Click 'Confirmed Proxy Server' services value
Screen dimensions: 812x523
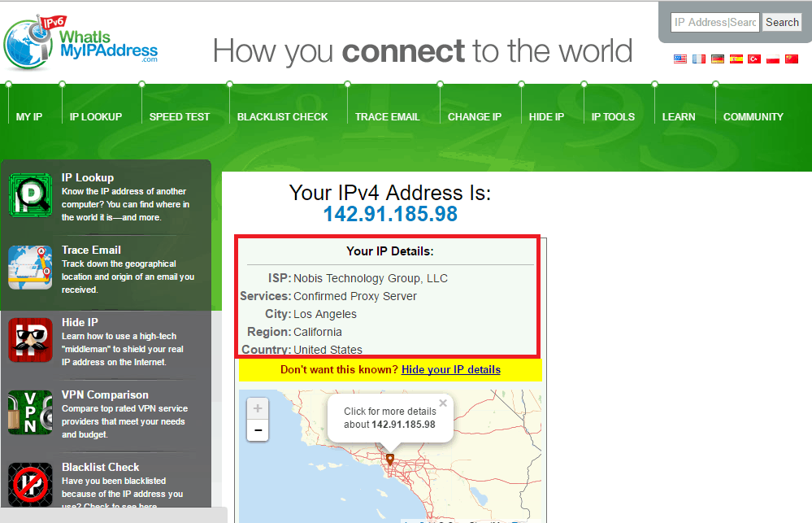pyautogui.click(x=354, y=296)
